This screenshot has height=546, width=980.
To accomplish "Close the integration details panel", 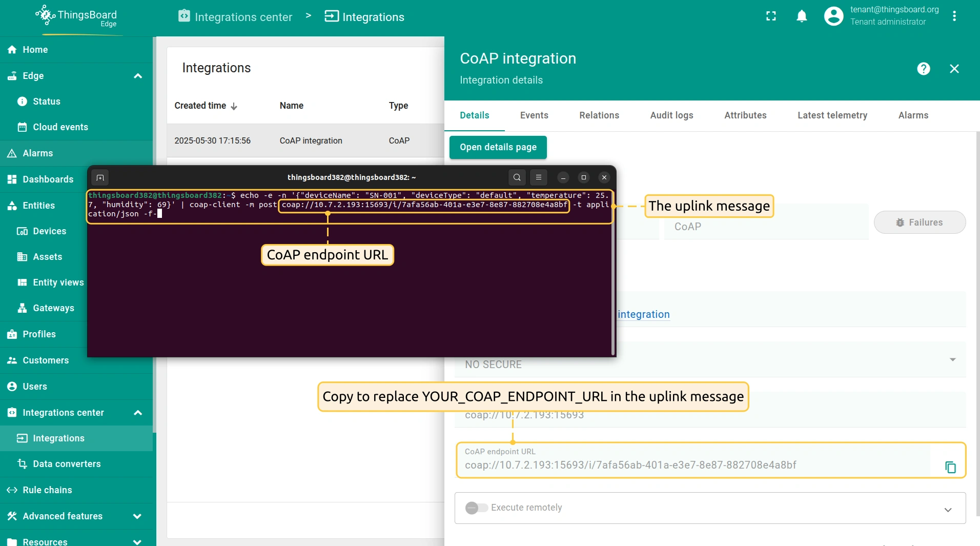I will click(x=954, y=69).
